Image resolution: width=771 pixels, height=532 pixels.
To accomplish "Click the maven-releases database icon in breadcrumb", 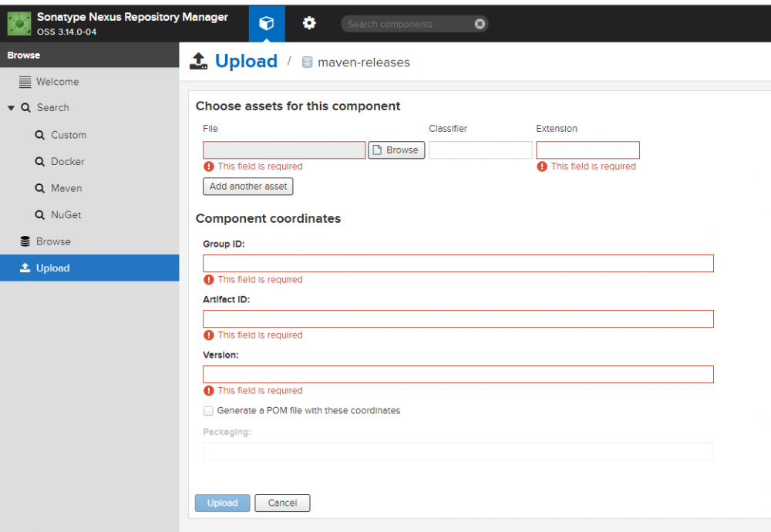I will (307, 62).
